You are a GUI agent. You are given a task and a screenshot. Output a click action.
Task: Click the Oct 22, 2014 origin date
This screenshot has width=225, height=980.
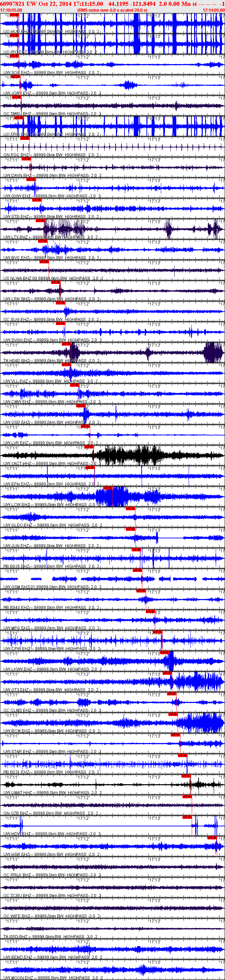(x=55, y=4)
